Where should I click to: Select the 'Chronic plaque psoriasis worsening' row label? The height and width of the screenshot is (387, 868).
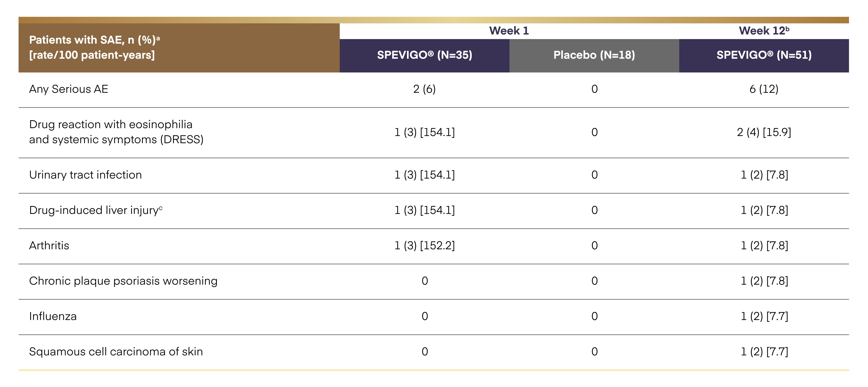click(123, 281)
